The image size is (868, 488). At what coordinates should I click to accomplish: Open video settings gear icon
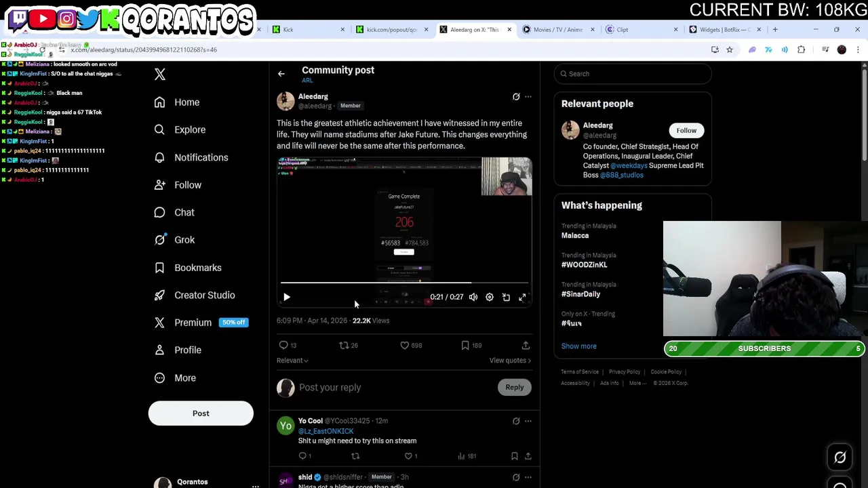(x=490, y=297)
